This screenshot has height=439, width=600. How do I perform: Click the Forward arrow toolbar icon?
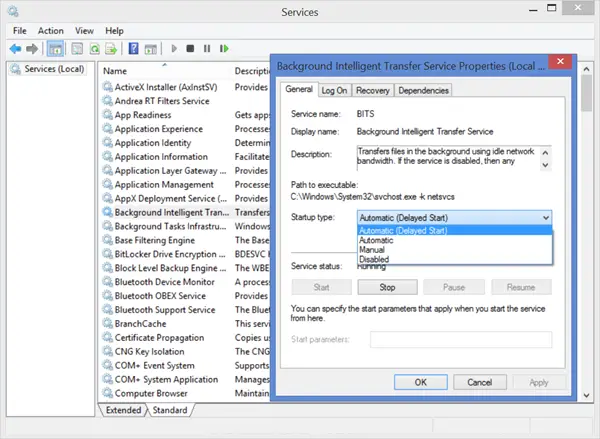point(33,48)
